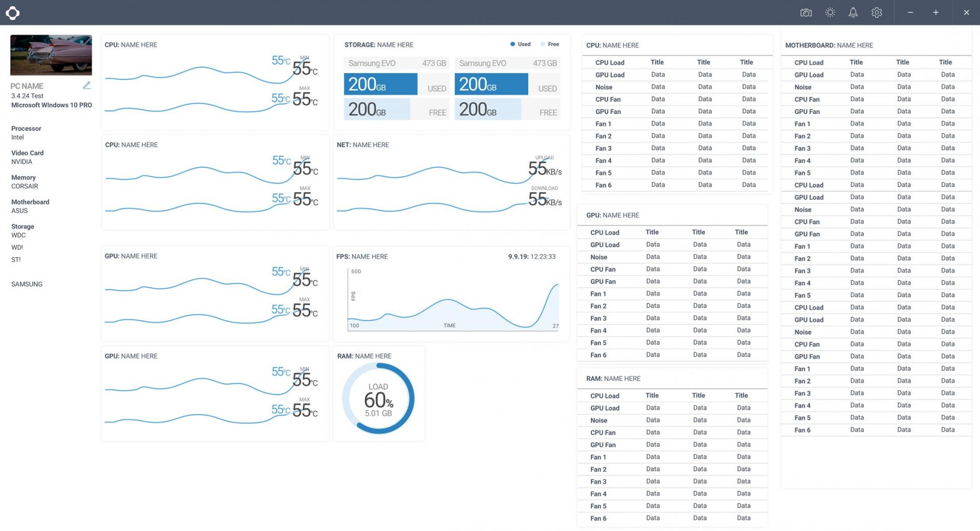Click the MOTHERBOARD: NAME HERE table header
The width and height of the screenshot is (980, 531).
[829, 45]
